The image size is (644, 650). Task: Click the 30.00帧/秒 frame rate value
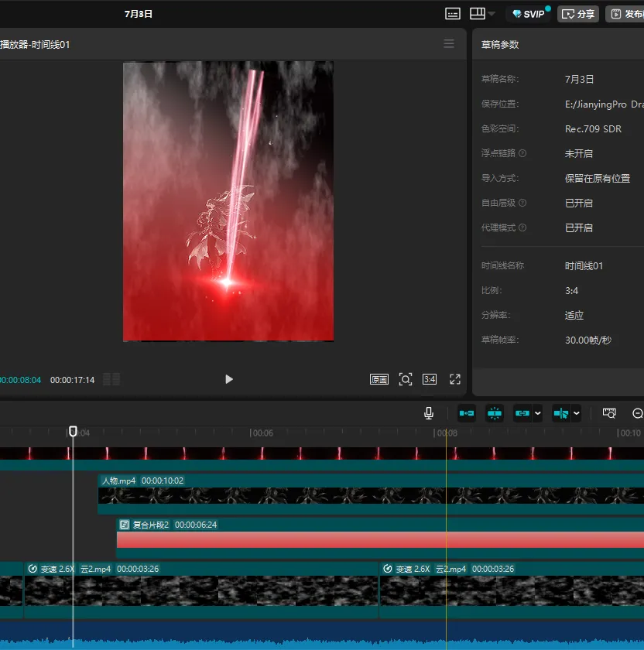pos(588,340)
